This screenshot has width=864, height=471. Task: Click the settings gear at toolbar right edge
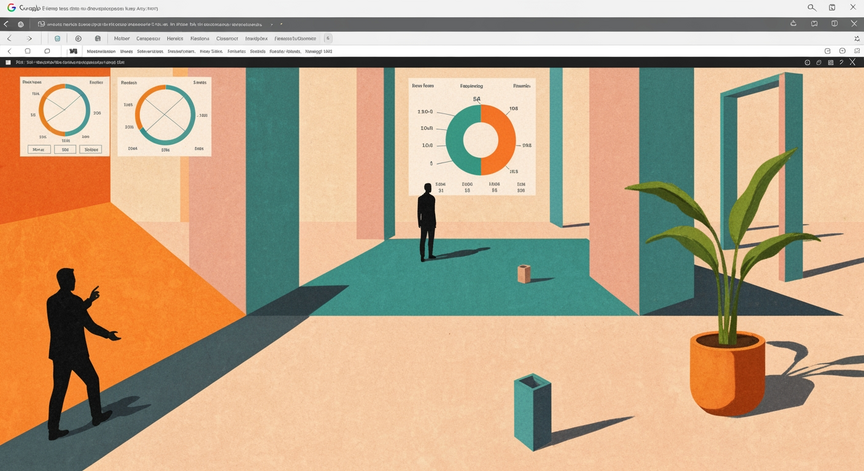[x=857, y=39]
